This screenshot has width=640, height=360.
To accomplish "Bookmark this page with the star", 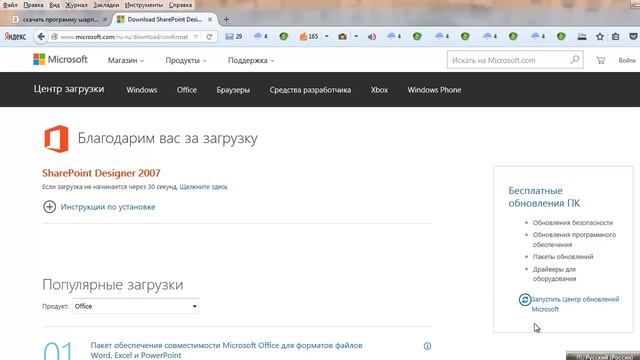I will click(x=600, y=37).
